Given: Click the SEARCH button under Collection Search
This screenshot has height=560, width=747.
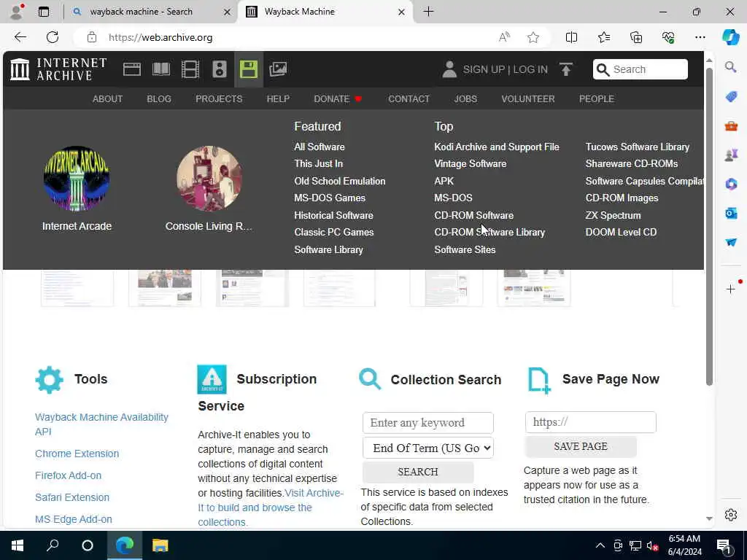Looking at the screenshot, I should 418,472.
